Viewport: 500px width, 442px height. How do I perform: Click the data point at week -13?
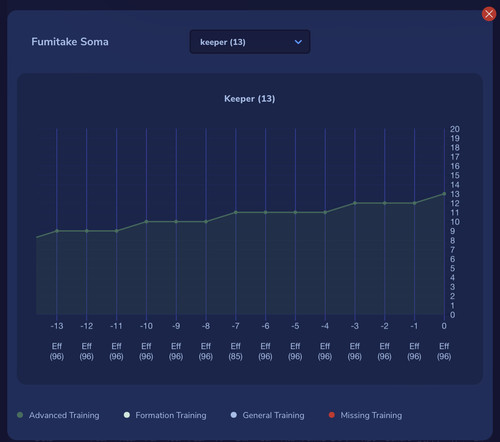(x=57, y=231)
